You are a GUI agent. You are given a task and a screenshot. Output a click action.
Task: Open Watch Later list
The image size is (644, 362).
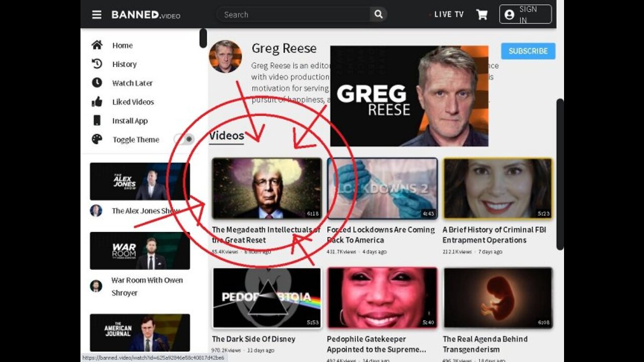(x=132, y=83)
